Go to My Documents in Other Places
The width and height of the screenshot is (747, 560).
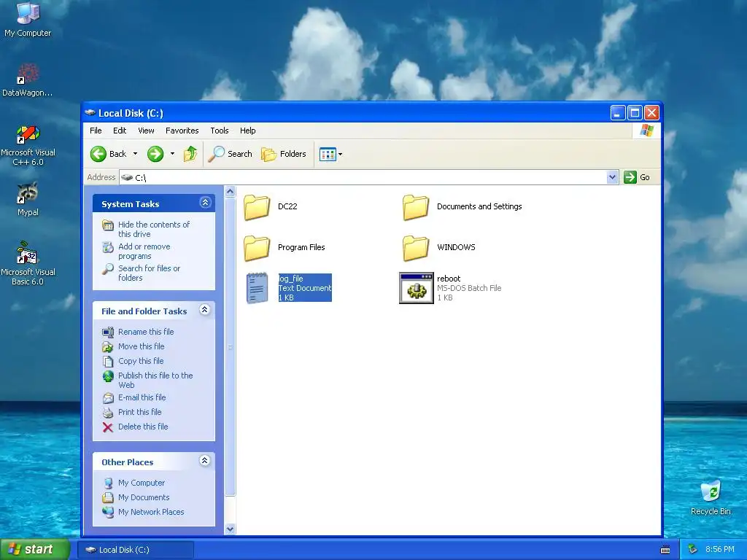(x=144, y=497)
